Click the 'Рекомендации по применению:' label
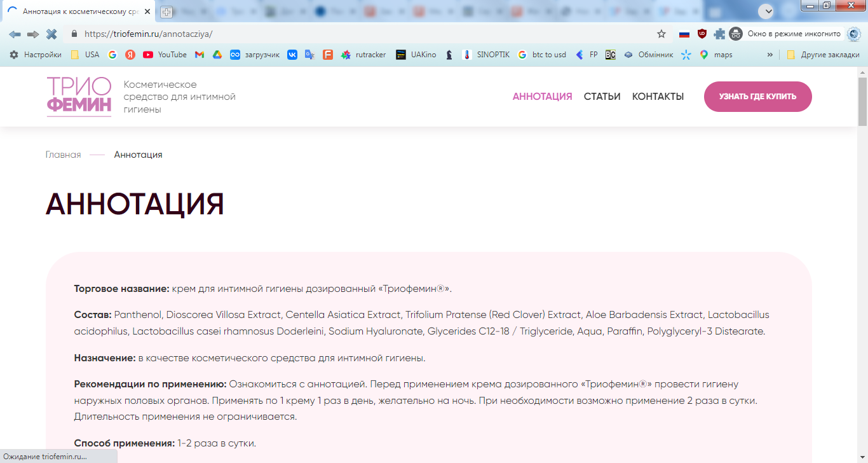The image size is (868, 463). coord(150,384)
